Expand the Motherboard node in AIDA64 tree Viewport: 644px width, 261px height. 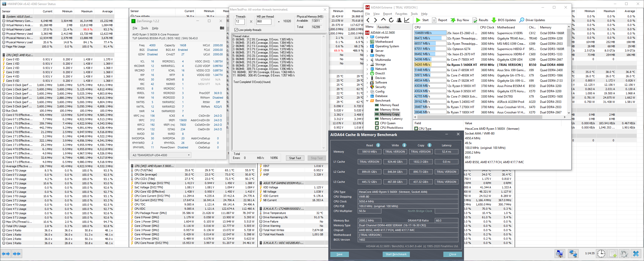point(367,42)
